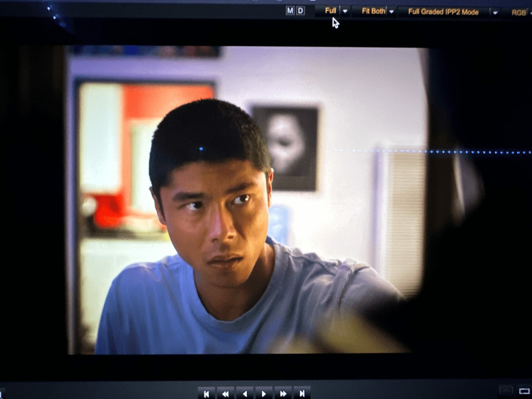
Task: Jump to the first frame
Action: click(206, 394)
